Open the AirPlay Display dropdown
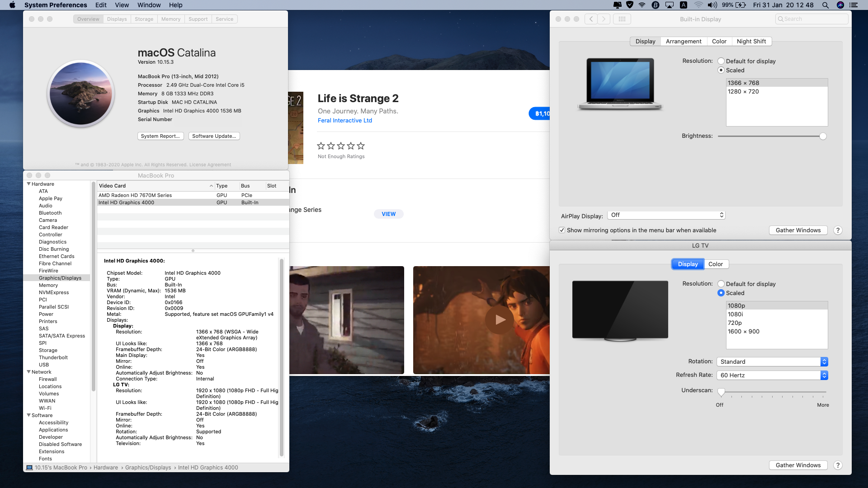 click(x=666, y=215)
